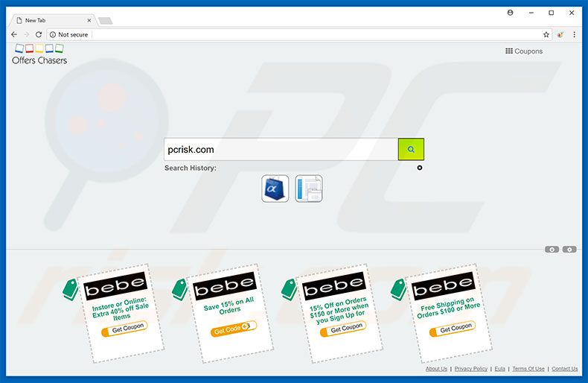Viewport: 588px width, 383px height.
Task: Open the About Us link
Action: click(436, 369)
